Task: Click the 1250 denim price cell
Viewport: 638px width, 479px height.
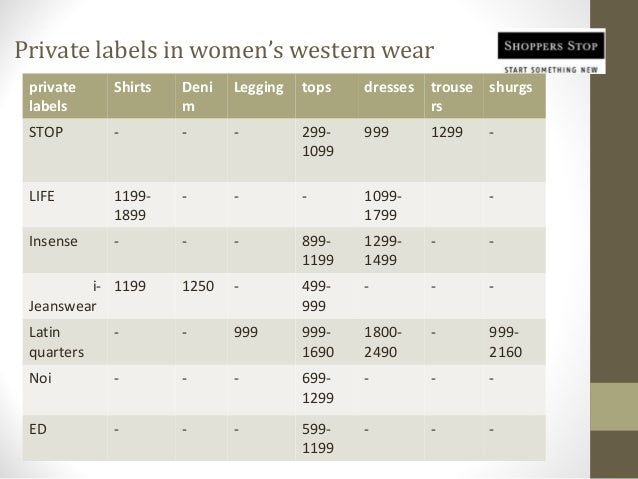Action: (x=196, y=285)
